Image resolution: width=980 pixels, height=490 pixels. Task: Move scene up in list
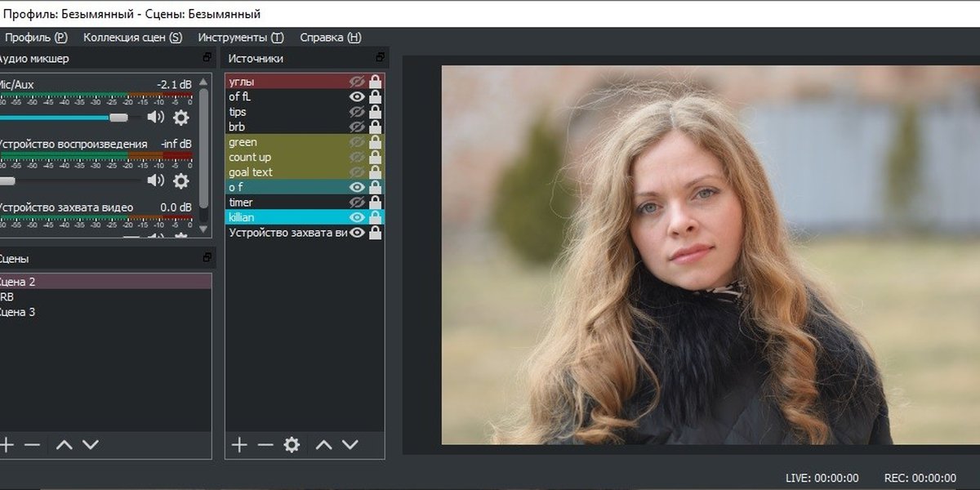click(65, 445)
